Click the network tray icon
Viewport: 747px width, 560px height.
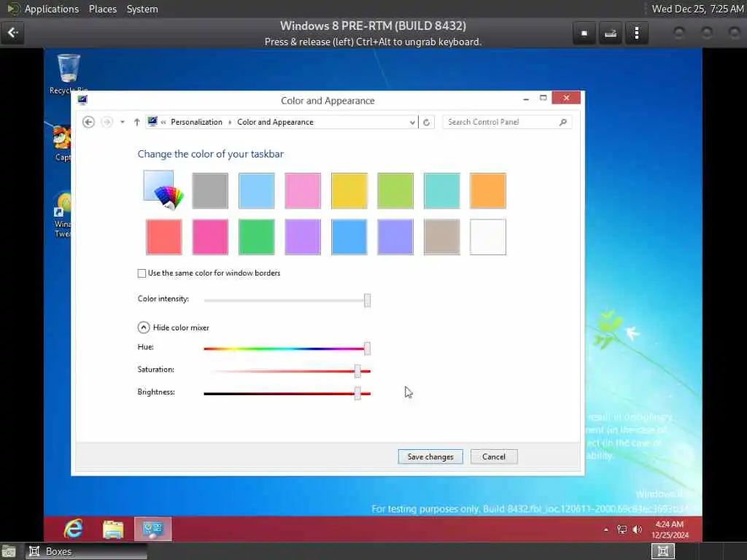point(622,529)
